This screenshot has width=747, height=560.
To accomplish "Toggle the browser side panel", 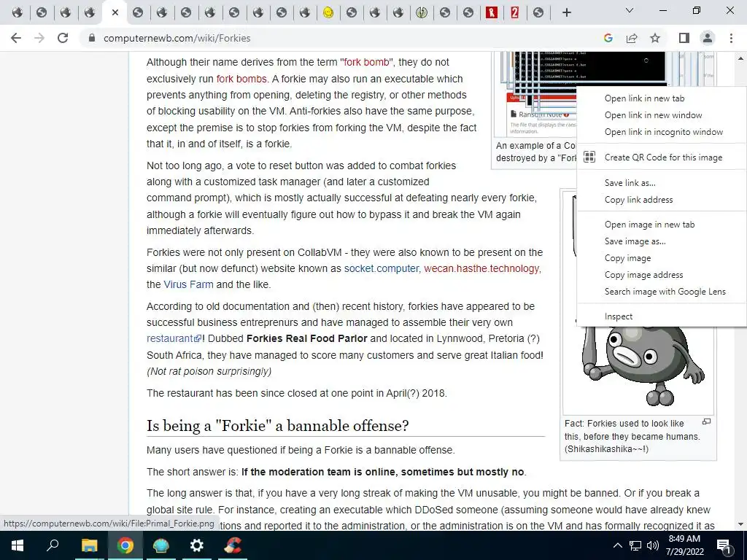I will click(x=684, y=38).
